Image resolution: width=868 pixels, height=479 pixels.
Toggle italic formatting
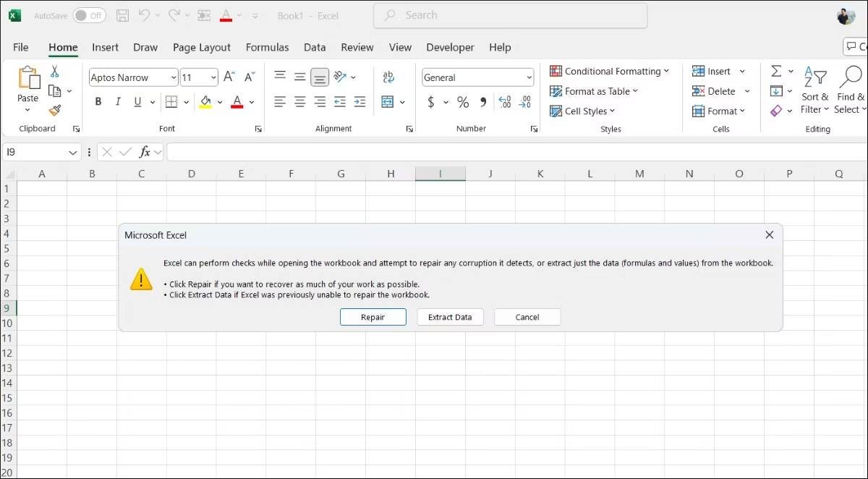118,101
